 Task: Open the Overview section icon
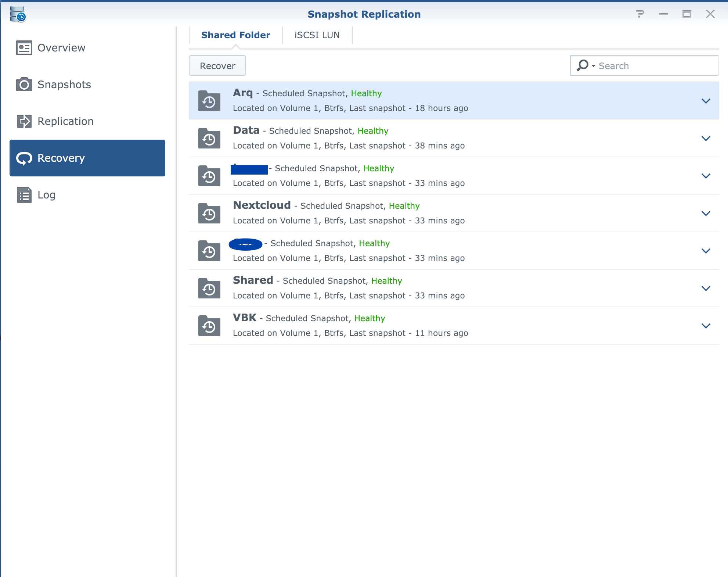tap(24, 48)
